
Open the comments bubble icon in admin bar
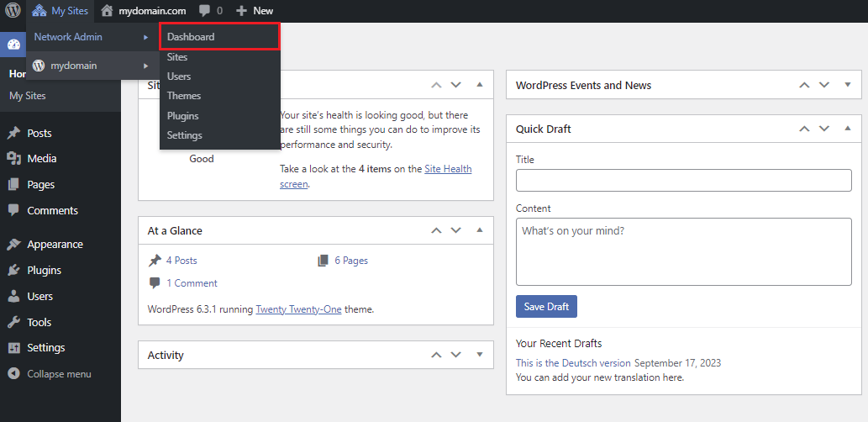[205, 11]
